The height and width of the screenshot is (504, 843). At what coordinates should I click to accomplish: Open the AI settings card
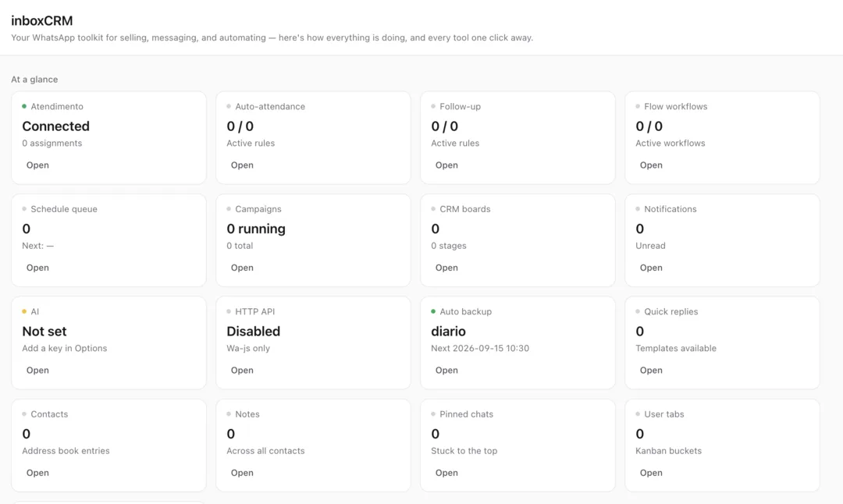pyautogui.click(x=37, y=371)
